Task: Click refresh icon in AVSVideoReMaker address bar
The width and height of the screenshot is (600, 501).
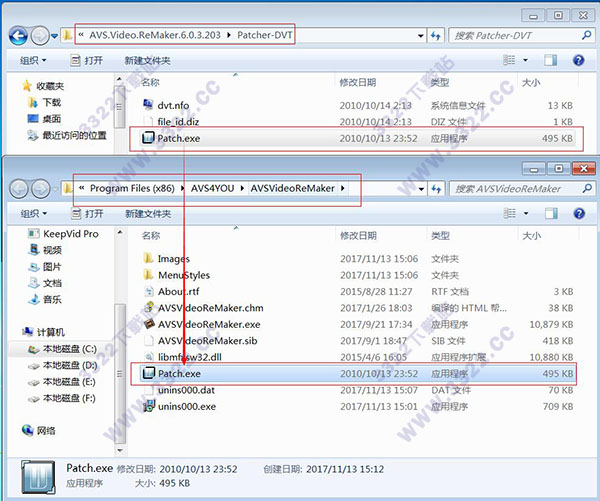Action: pos(436,189)
